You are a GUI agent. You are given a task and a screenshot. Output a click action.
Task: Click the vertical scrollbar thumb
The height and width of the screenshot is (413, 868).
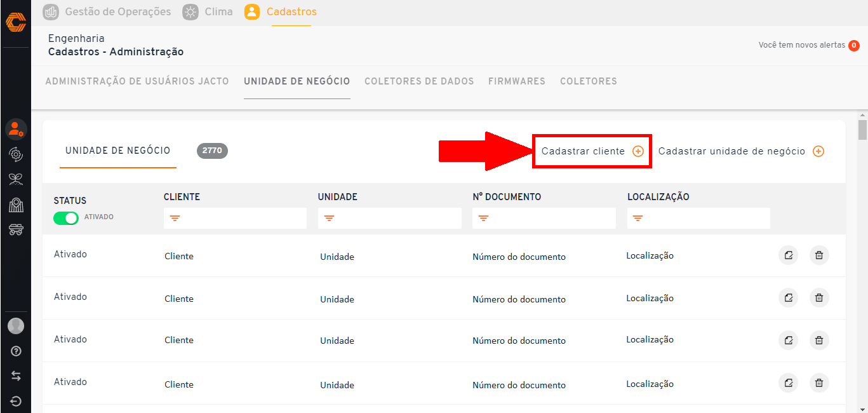click(862, 129)
